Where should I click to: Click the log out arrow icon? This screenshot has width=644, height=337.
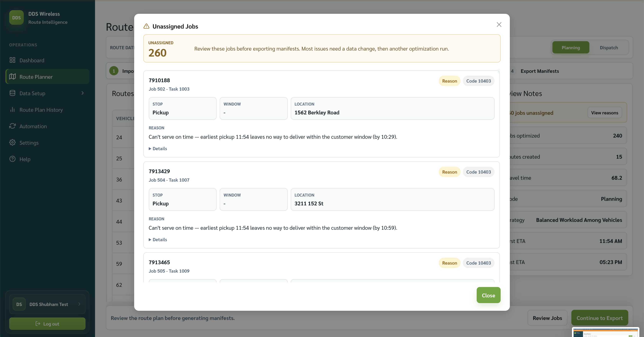pyautogui.click(x=38, y=324)
